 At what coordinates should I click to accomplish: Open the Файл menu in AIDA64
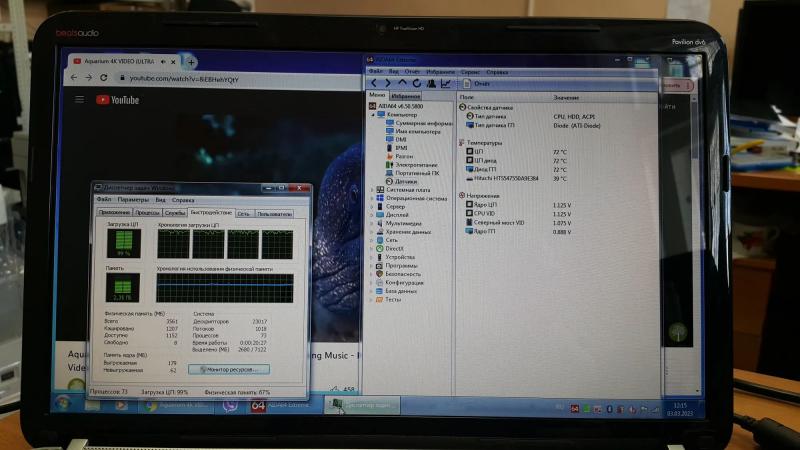click(375, 71)
